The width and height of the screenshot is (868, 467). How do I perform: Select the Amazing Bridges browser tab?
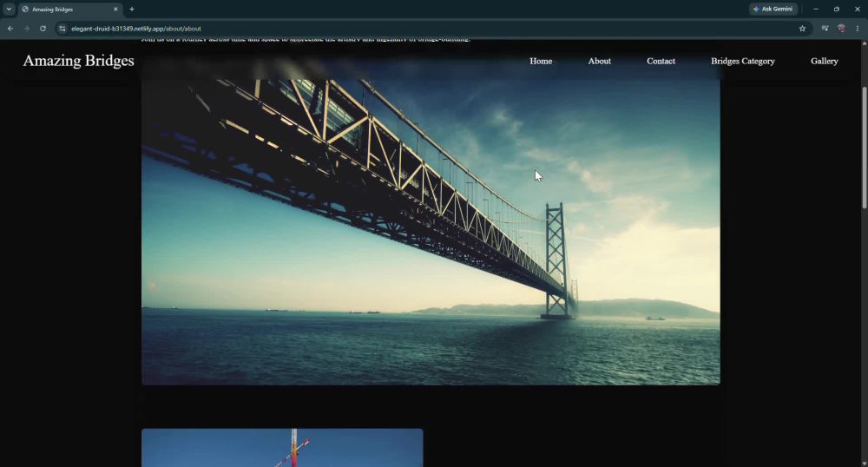70,10
